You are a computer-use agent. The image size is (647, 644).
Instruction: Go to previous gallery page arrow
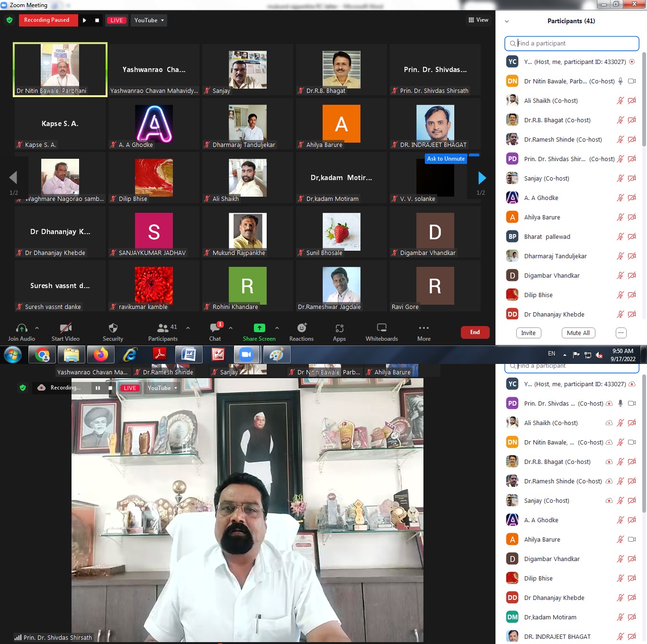tap(13, 178)
